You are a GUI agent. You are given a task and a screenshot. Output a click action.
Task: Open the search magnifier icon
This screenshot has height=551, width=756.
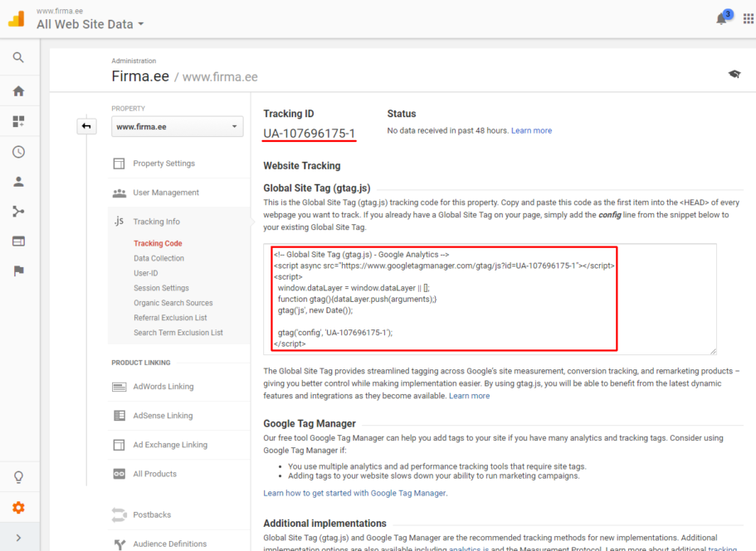pos(20,57)
